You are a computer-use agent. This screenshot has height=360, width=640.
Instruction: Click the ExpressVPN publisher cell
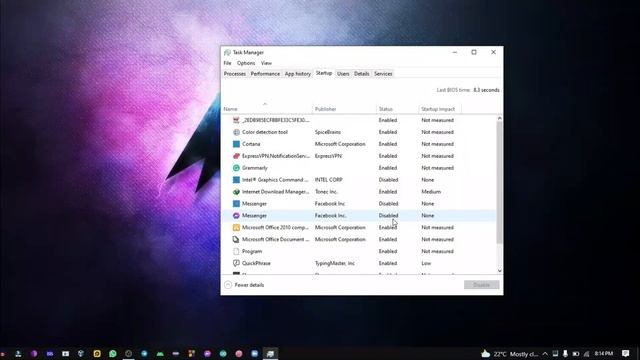pyautogui.click(x=328, y=156)
